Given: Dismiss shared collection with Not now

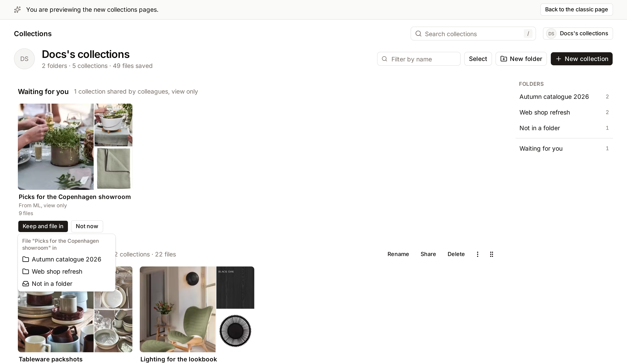Looking at the screenshot, I should point(87,226).
